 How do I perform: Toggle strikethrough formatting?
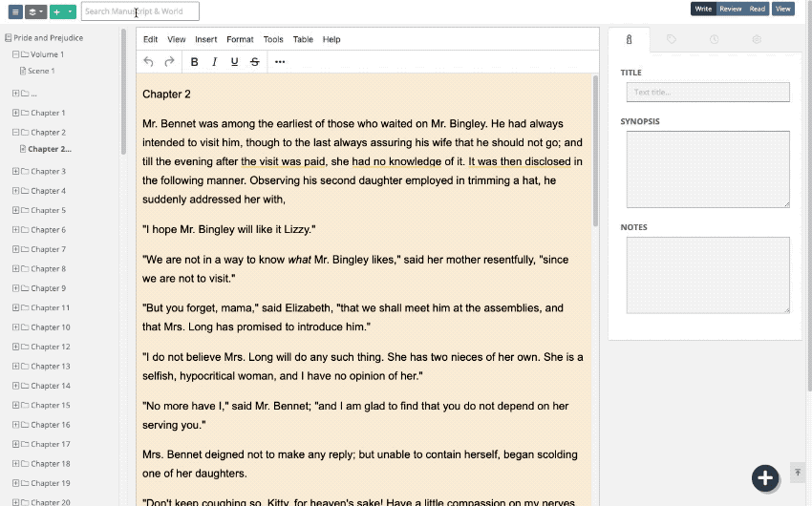tap(255, 61)
